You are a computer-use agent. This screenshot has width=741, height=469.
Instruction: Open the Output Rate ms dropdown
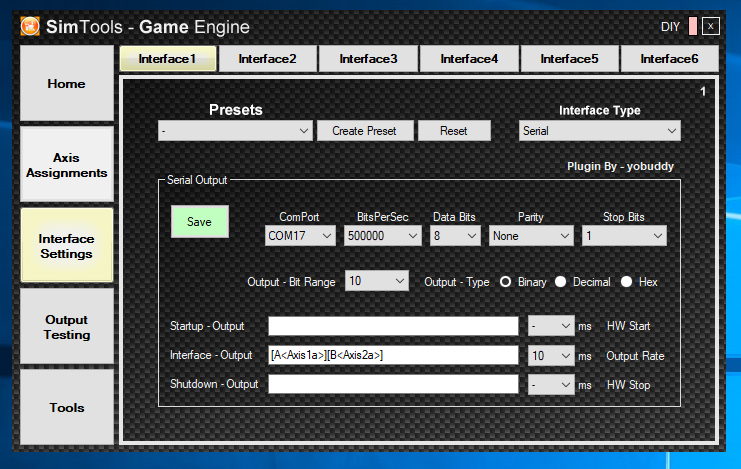tap(551, 356)
